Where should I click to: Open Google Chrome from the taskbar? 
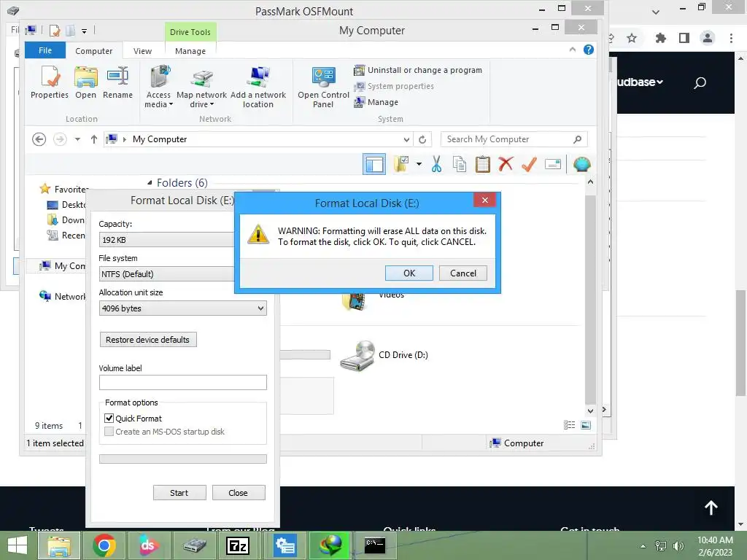104,545
